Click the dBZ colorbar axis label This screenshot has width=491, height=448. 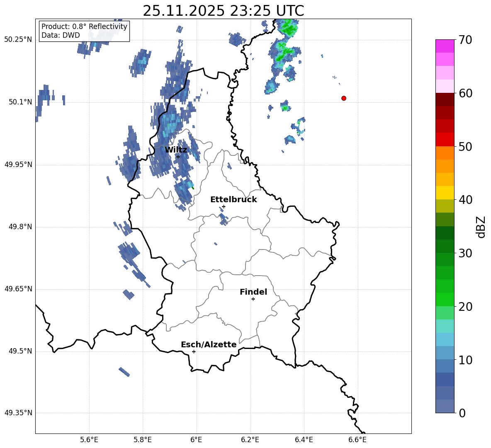(x=481, y=227)
